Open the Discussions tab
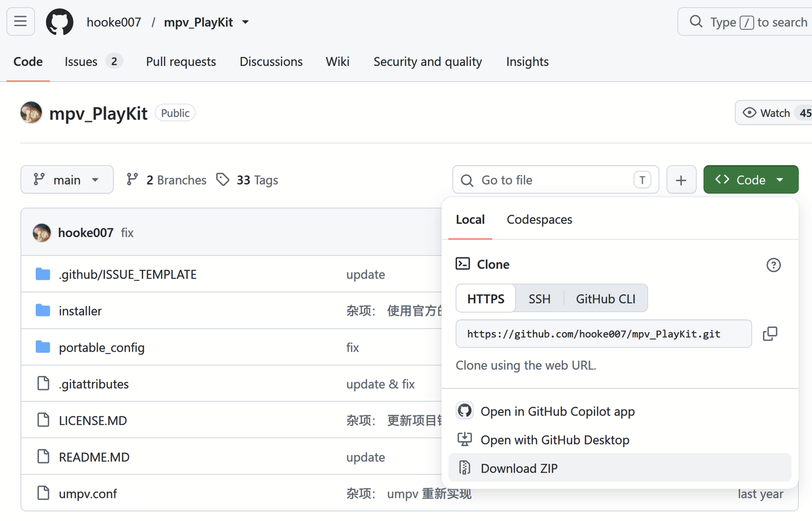Screen dimensions: 812x521 coord(271,61)
